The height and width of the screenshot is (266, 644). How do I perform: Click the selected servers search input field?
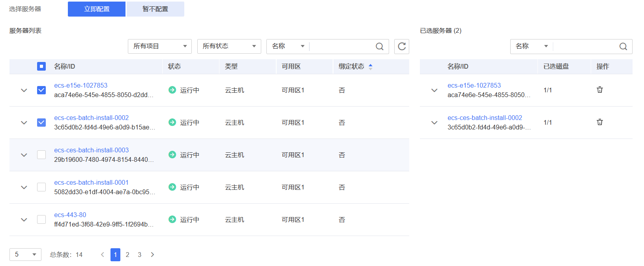(585, 47)
